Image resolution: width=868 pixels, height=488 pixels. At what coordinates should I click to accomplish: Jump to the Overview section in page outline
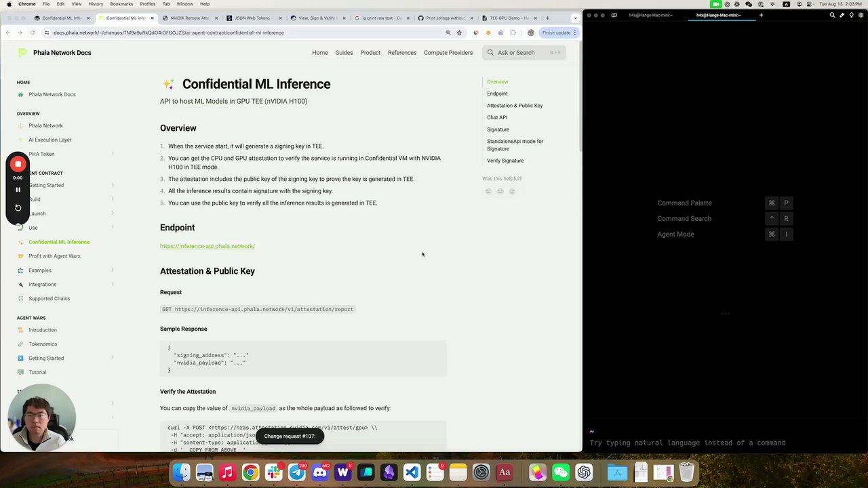click(x=497, y=81)
